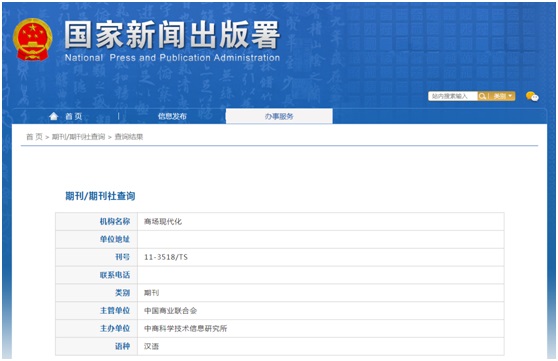The height and width of the screenshot is (361, 558).
Task: Click the national emblem logo
Action: (x=33, y=40)
